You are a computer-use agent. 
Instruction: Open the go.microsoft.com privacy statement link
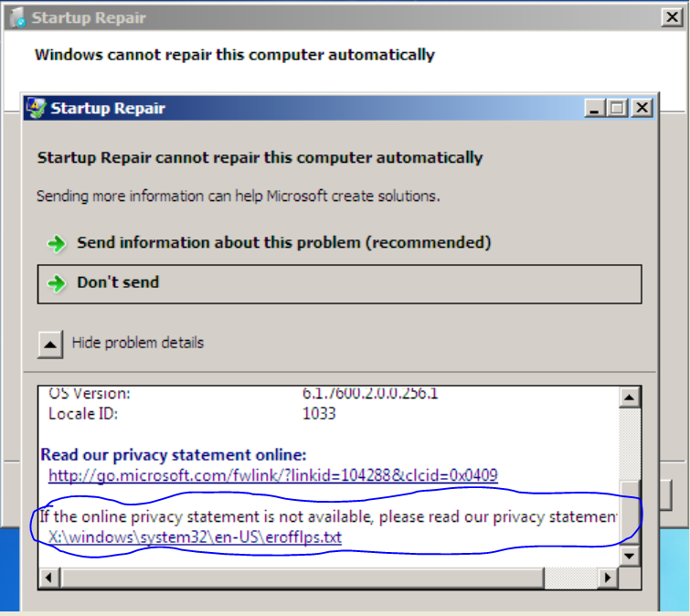point(273,475)
